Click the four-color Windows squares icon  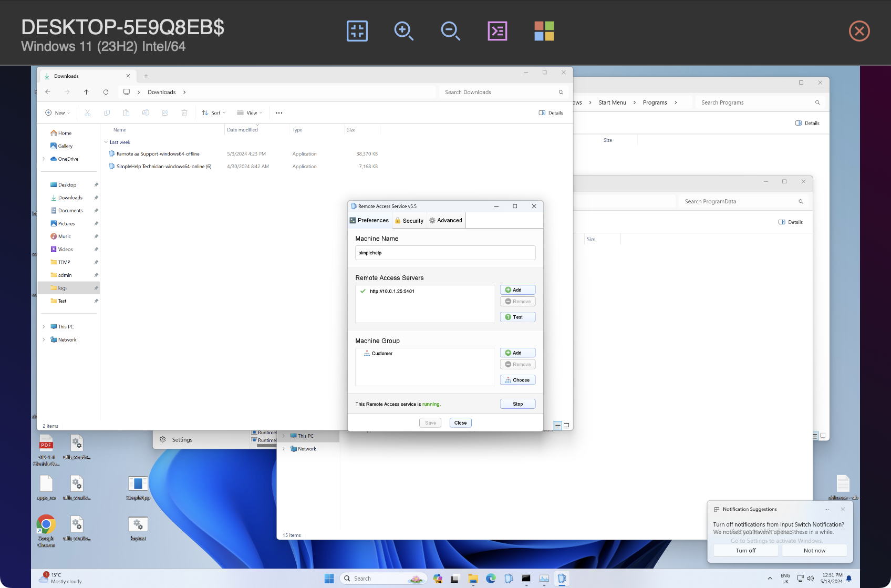(x=544, y=31)
